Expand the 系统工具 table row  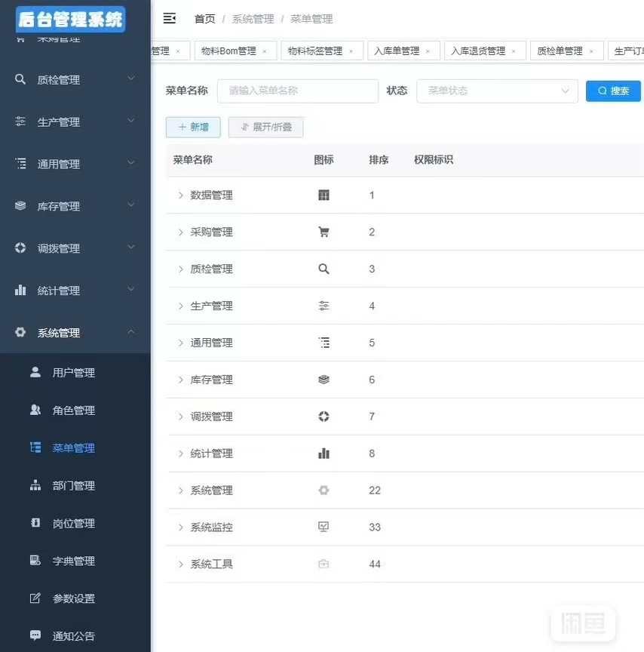point(181,564)
